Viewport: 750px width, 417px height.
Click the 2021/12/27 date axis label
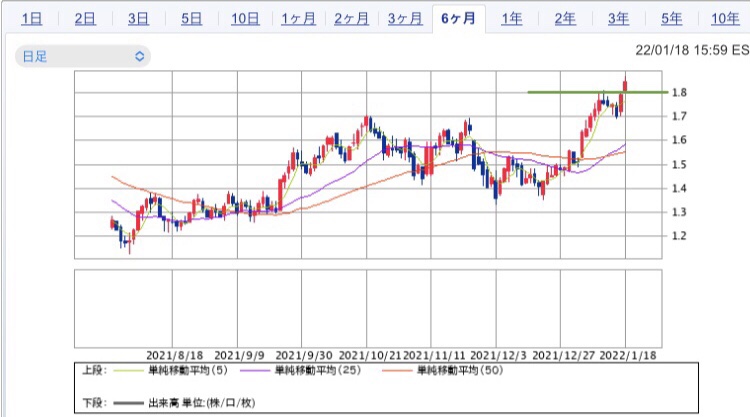pos(563,355)
